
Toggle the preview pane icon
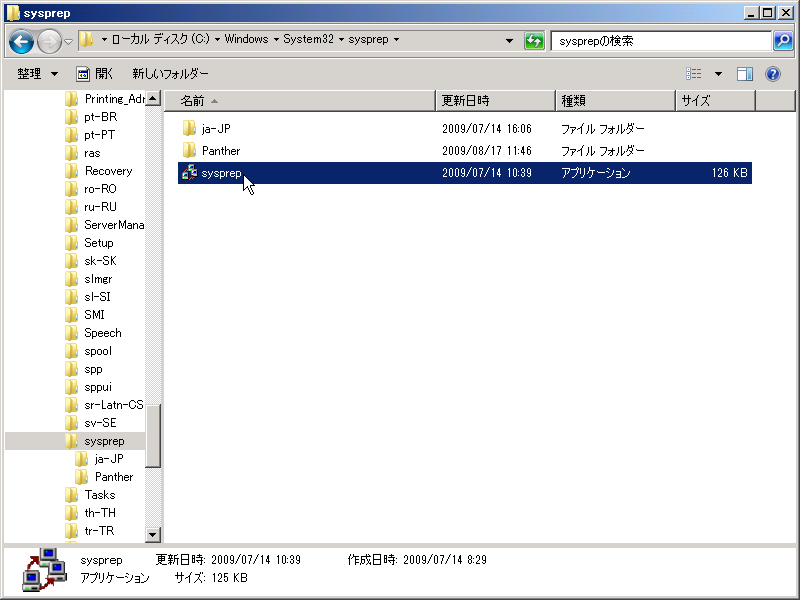[744, 74]
